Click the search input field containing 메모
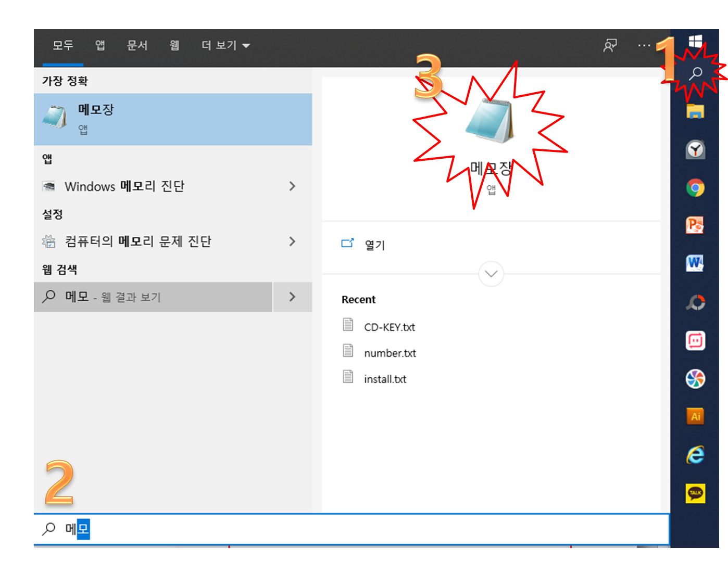This screenshot has width=728, height=561. (352, 529)
